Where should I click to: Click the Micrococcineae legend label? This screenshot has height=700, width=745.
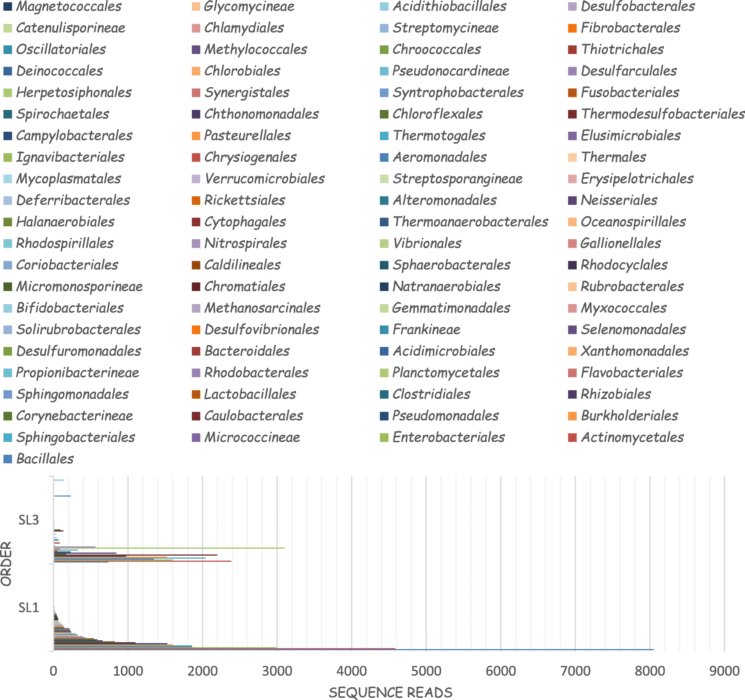pos(252,437)
